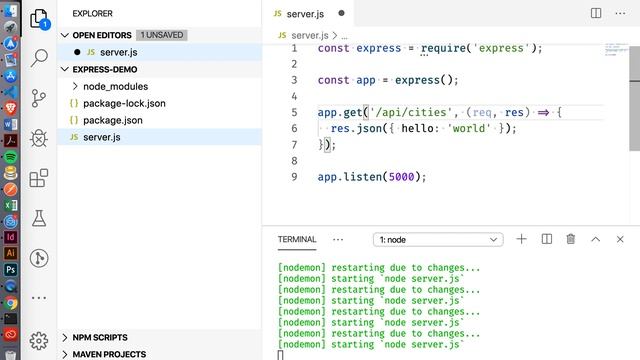Open the terminal selector dropdown '1: node'
Viewport: 640px width, 360px height.
tap(438, 240)
